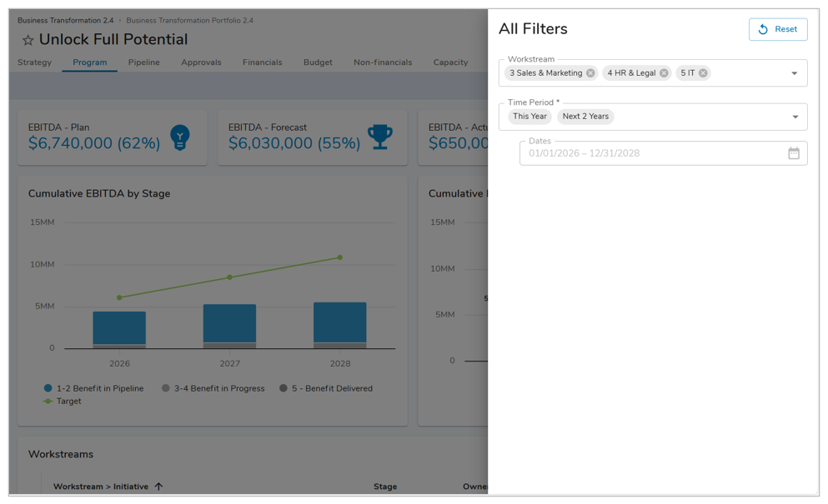Viewport: 828px width, 504px height.
Task: Click the Dates range input field
Action: point(650,153)
